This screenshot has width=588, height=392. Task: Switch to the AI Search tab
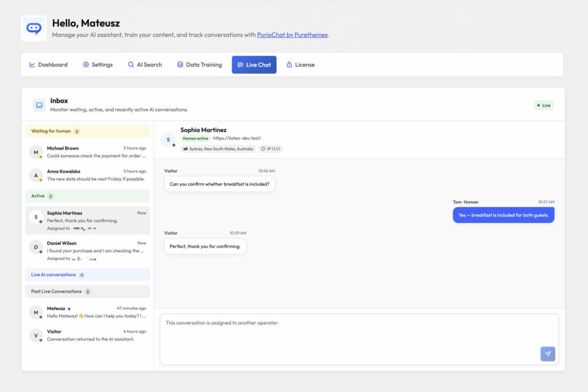tap(145, 65)
